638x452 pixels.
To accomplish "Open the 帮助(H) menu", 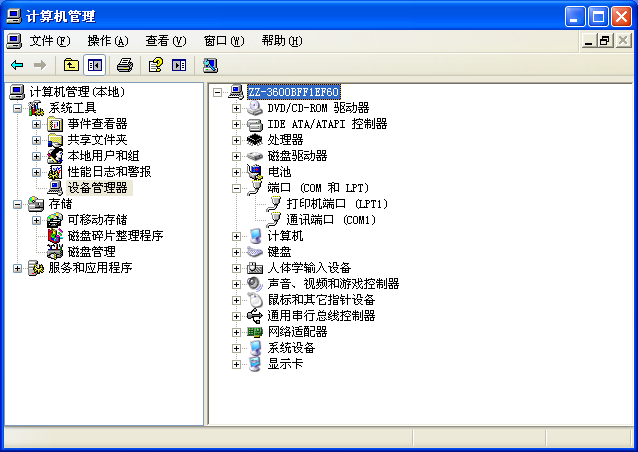I will (282, 41).
